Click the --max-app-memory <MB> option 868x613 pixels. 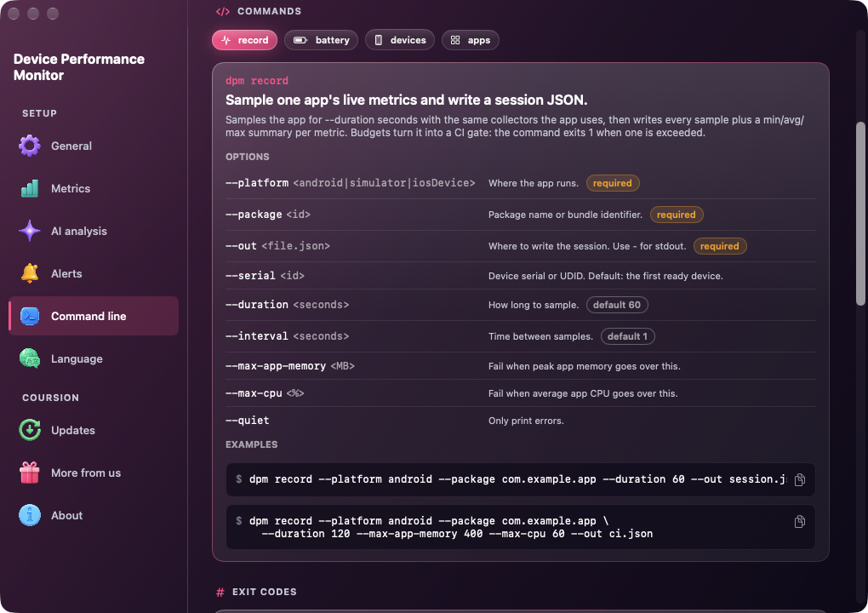tap(290, 366)
